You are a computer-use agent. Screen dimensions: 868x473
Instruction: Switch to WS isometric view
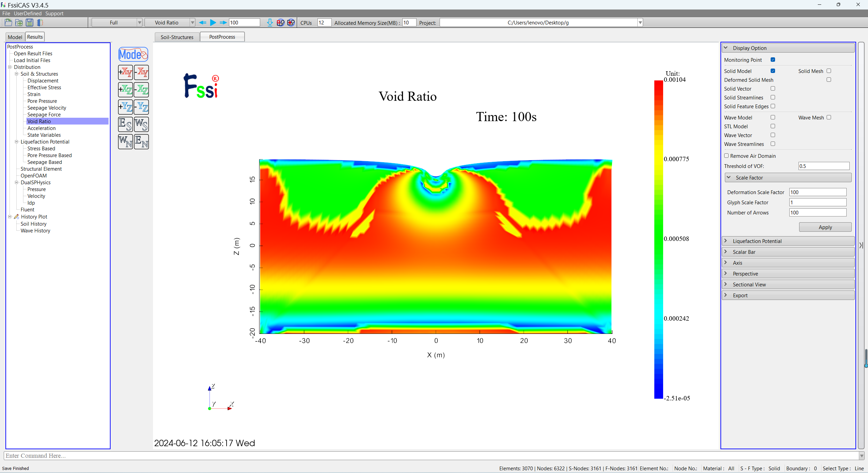coord(141,124)
